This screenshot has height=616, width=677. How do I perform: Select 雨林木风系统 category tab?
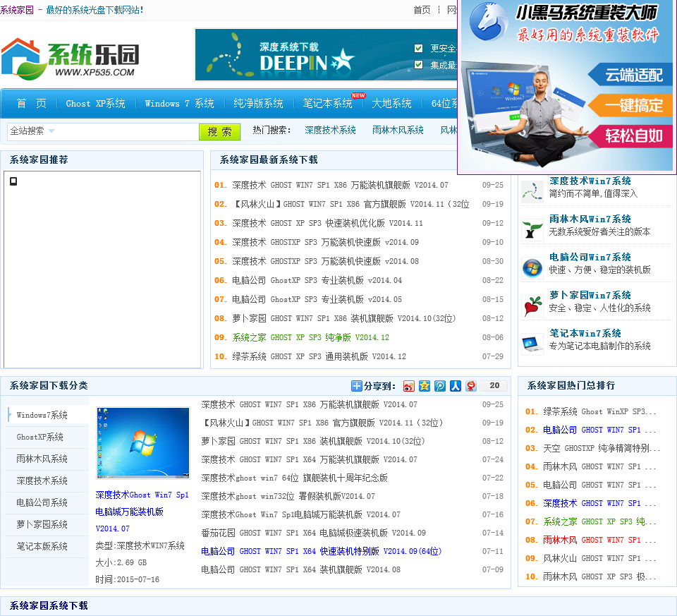coord(42,459)
